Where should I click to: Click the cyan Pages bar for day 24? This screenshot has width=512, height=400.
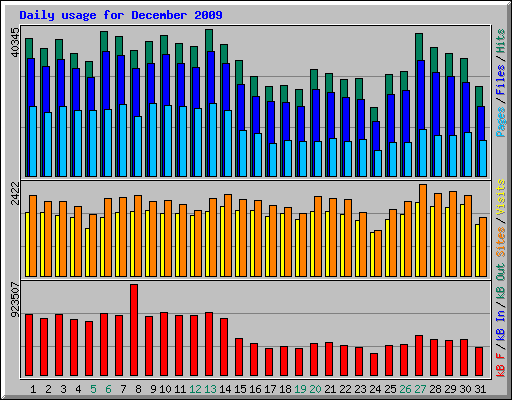coord(378,163)
